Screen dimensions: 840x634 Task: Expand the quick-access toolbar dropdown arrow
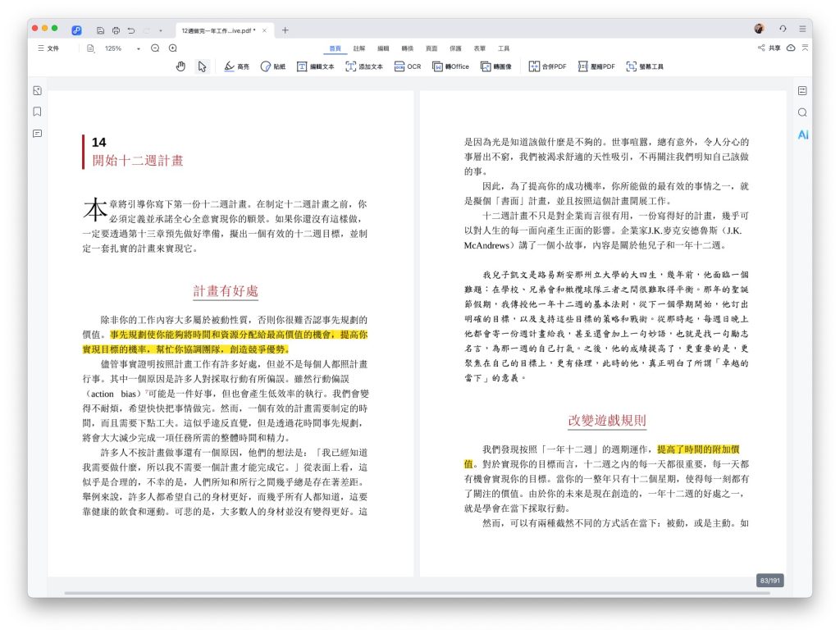[160, 30]
